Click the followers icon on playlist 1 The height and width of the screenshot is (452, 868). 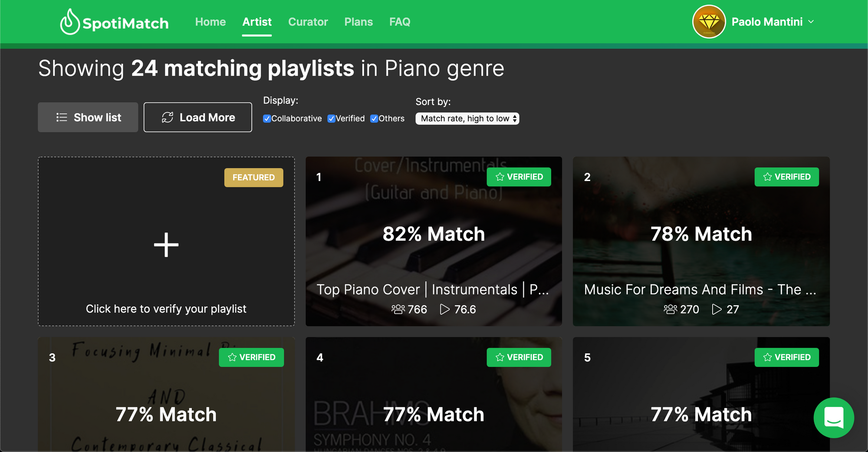click(x=398, y=309)
